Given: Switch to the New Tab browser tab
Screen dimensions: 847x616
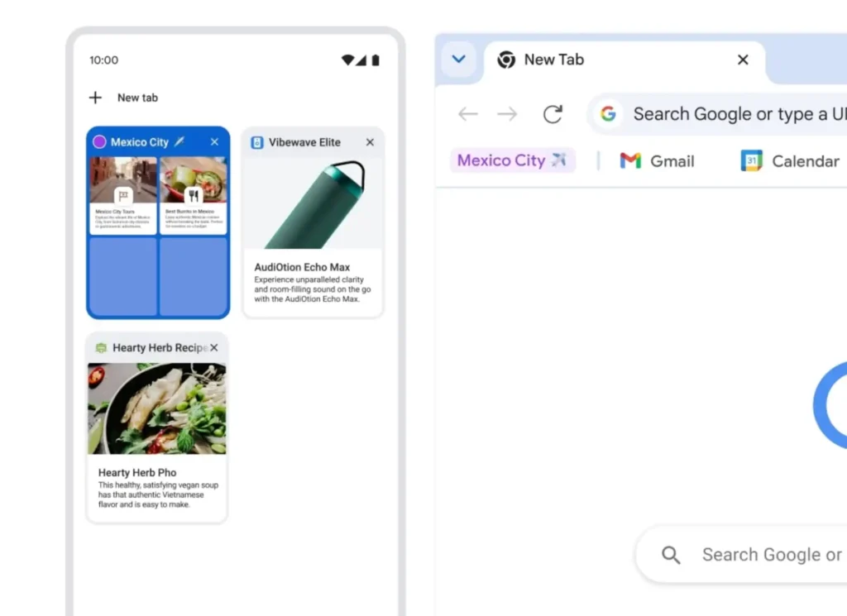Looking at the screenshot, I should pyautogui.click(x=624, y=60).
